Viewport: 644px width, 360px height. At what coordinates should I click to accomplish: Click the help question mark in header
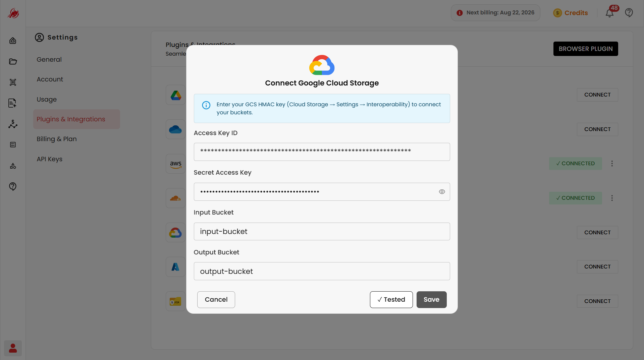point(629,13)
